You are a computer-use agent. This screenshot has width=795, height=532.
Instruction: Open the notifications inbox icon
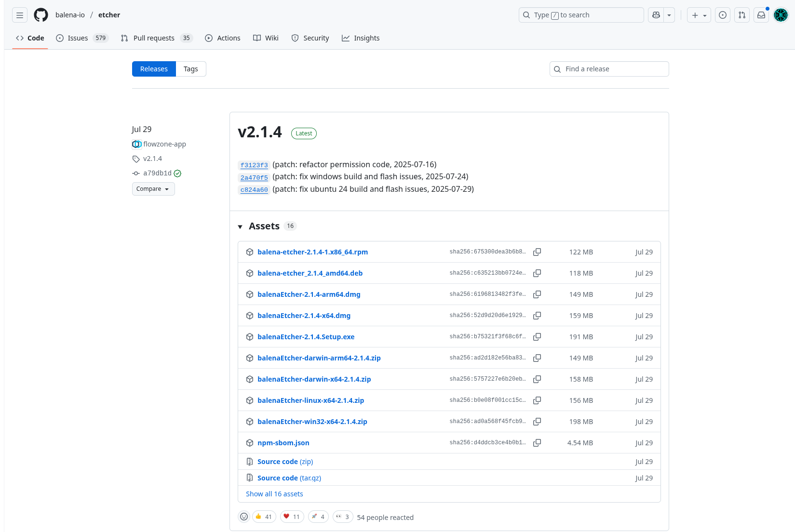[x=761, y=15]
